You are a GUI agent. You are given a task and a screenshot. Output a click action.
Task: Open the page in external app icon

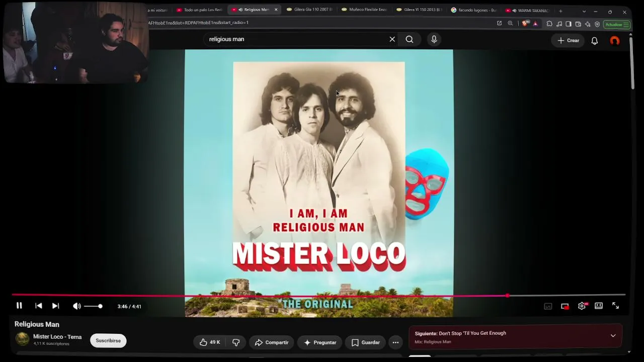499,23
